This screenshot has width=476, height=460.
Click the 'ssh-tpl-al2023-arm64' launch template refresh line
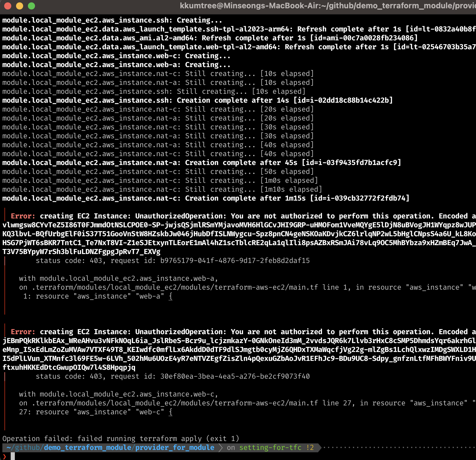point(239,29)
